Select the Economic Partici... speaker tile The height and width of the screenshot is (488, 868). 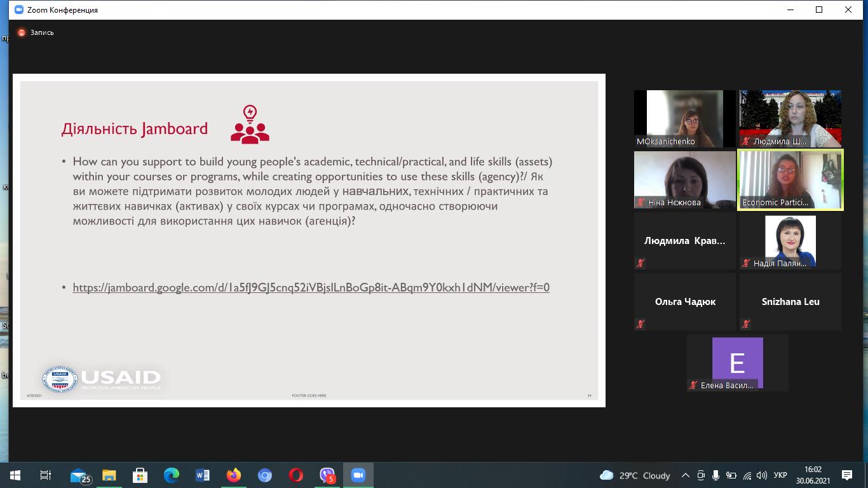[790, 180]
